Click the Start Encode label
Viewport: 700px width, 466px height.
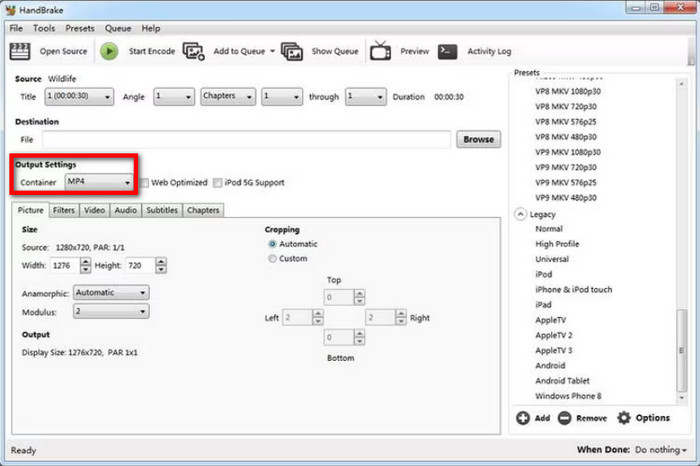point(152,51)
